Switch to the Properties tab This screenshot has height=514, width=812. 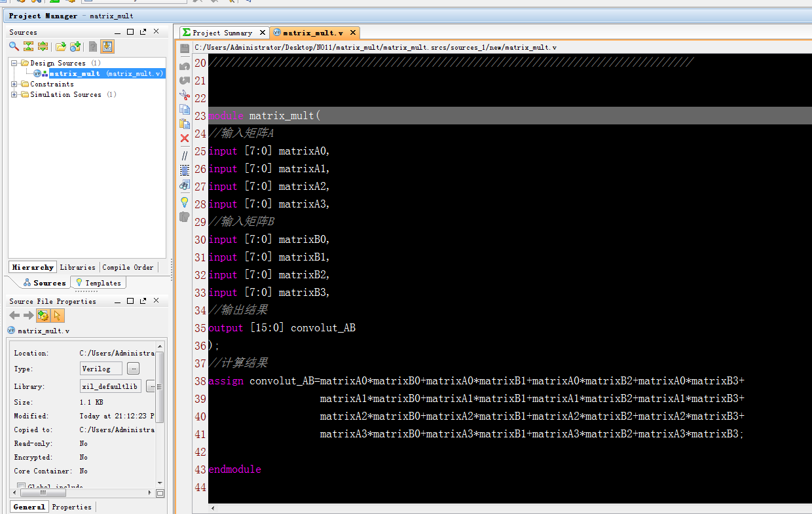click(72, 507)
